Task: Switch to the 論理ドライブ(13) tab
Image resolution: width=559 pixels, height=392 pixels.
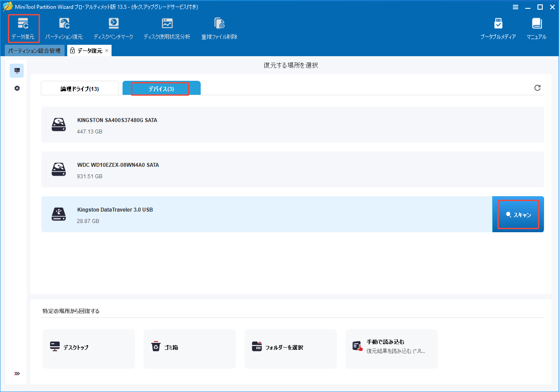Action: 79,88
